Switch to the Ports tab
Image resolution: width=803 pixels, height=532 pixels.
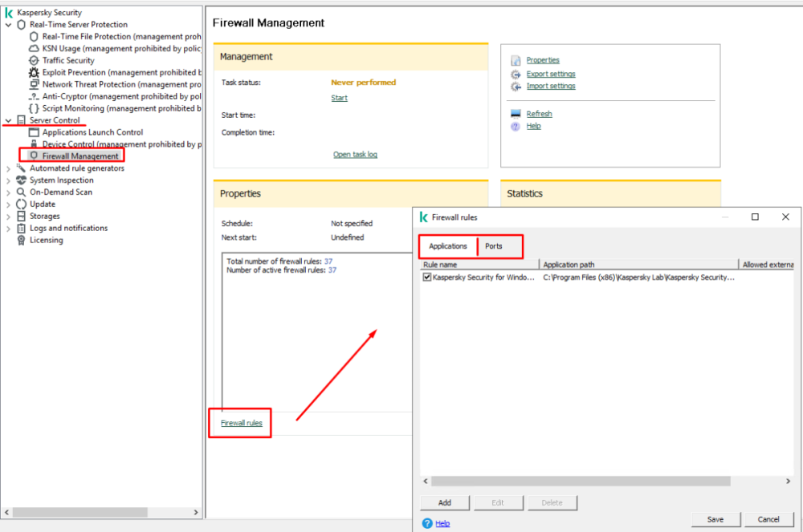click(494, 246)
